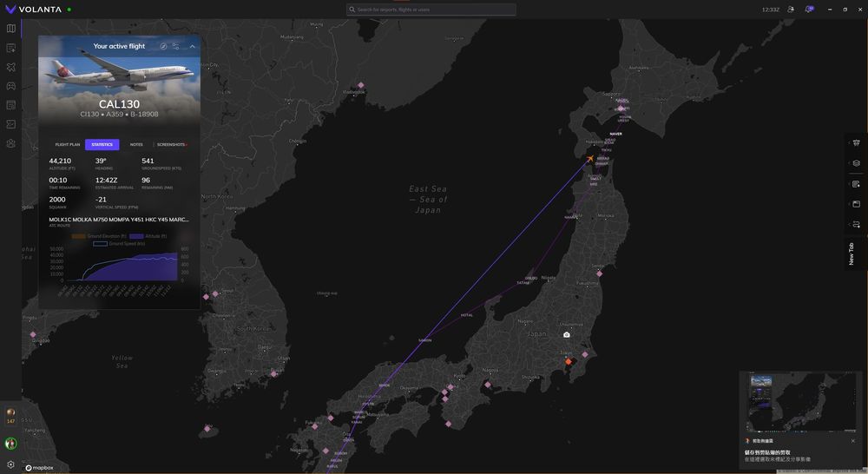868x474 pixels.
Task: Click the notifications bell icon
Action: 809,10
